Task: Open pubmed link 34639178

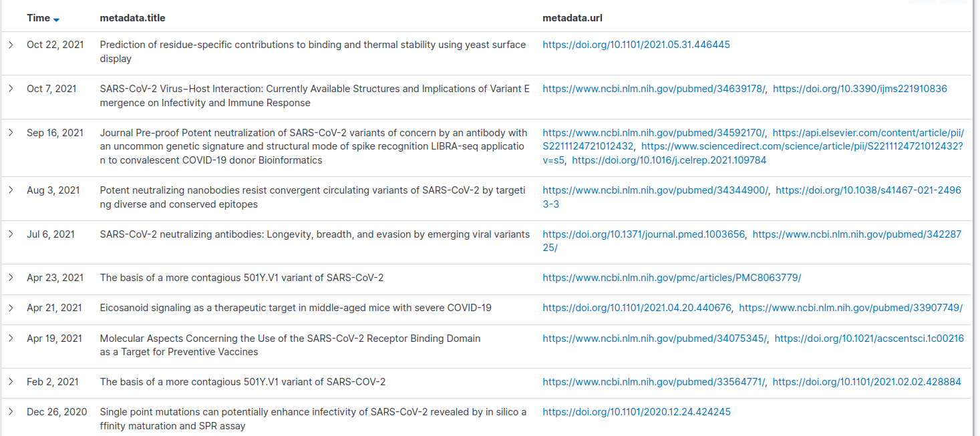Action: click(x=653, y=89)
